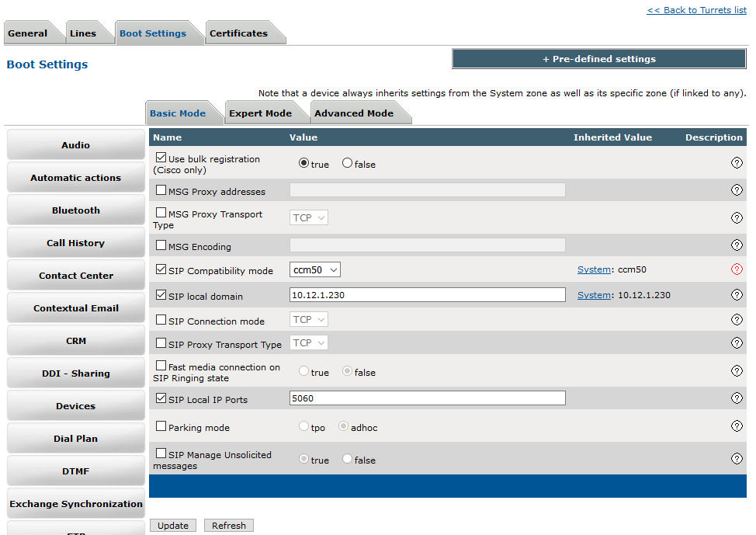756x535 pixels.
Task: View SIP Proxy Transport Type description
Action: tap(737, 342)
